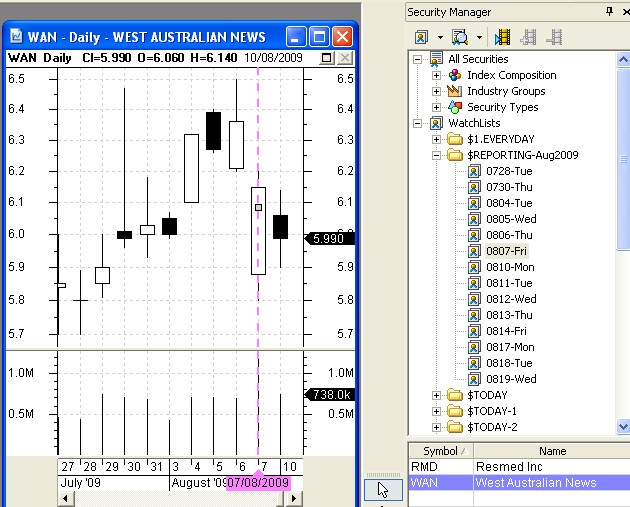Maximize the WAN chart pane via inner square button
Viewport: 630px width, 507px height.
[327, 58]
